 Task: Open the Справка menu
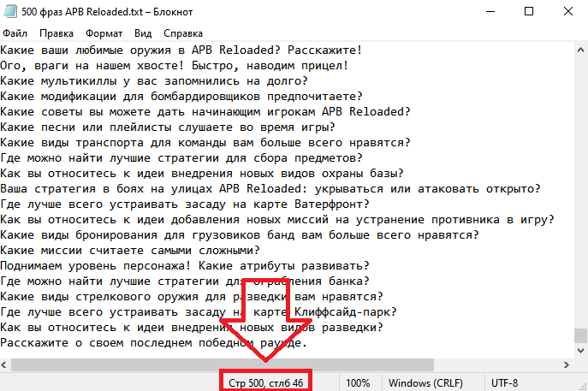point(183,33)
